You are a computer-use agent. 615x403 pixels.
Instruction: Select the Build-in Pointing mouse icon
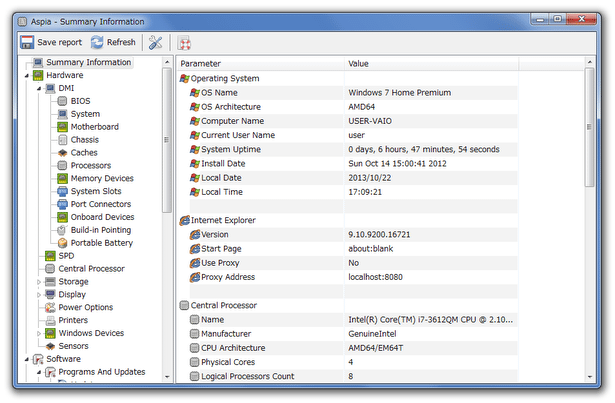coord(62,230)
